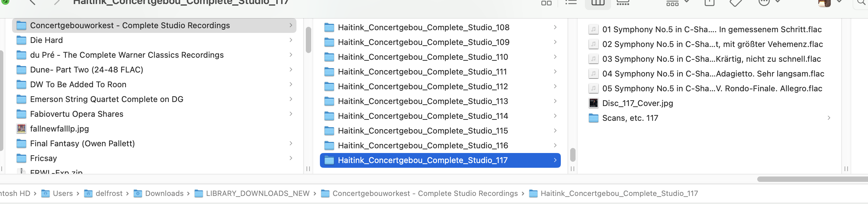Switch Finder to icon view
The image size is (868, 204).
click(x=546, y=3)
